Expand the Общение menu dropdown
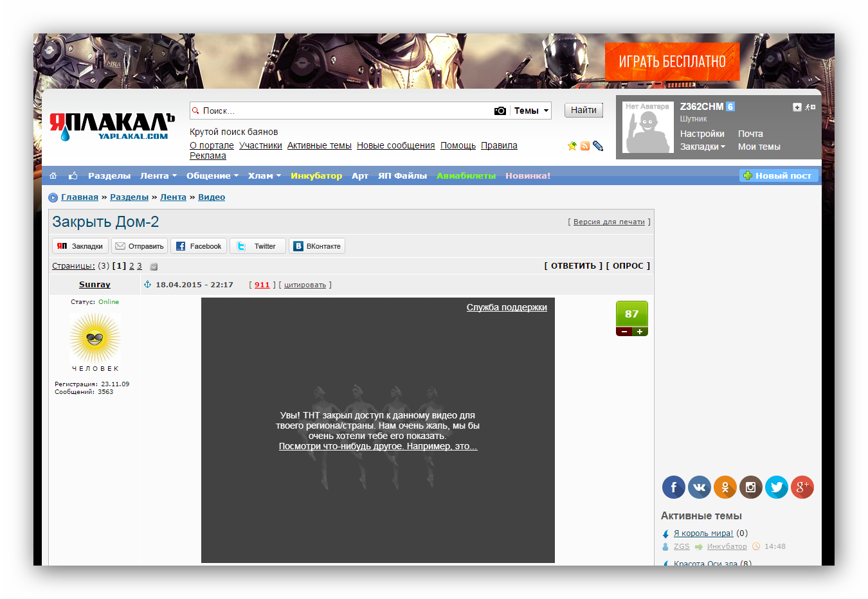 (212, 175)
